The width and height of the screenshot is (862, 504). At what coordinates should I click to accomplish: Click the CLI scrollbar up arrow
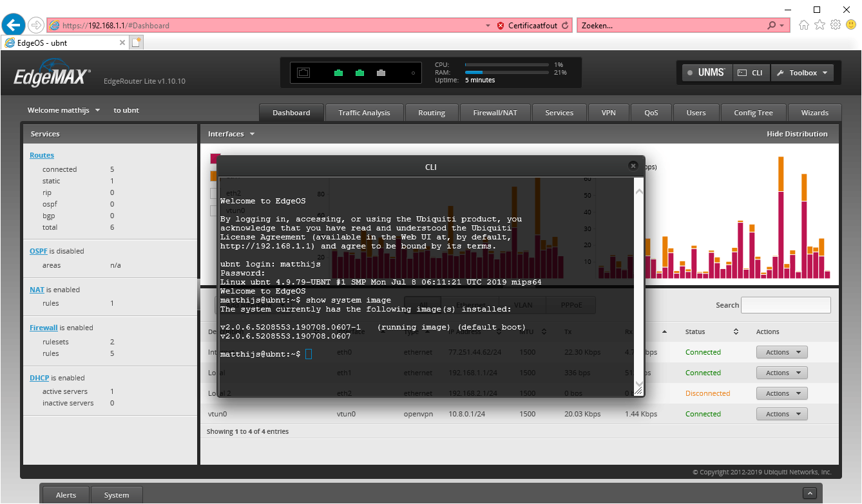[x=639, y=191]
